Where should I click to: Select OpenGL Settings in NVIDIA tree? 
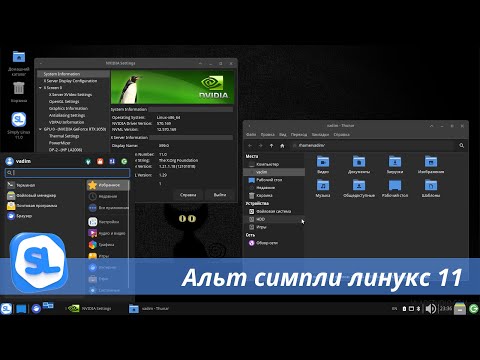64,102
